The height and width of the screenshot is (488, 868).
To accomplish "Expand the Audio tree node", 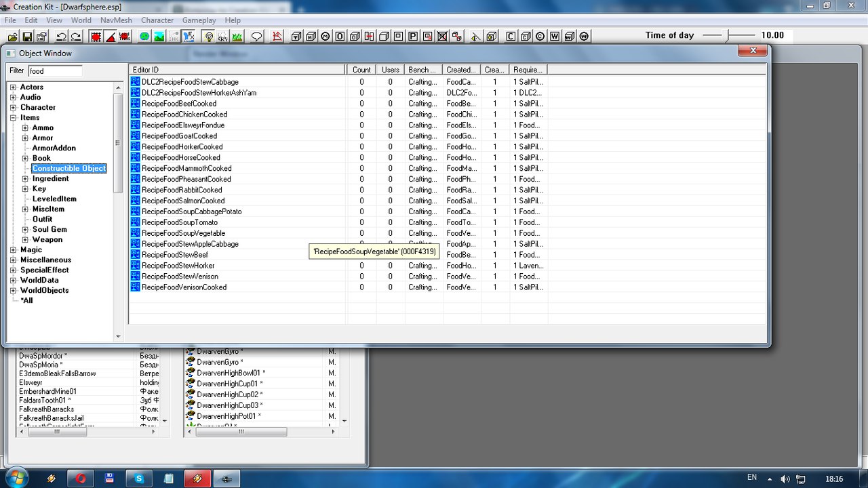I will [13, 98].
